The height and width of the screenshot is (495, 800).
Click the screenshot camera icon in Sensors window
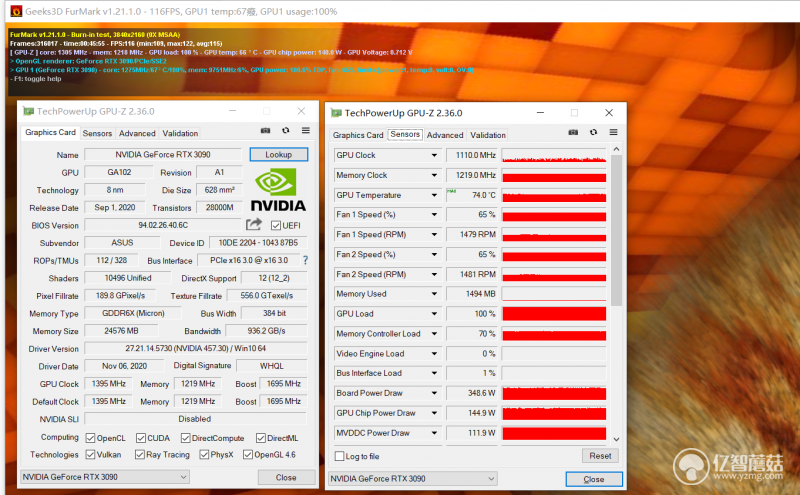573,132
